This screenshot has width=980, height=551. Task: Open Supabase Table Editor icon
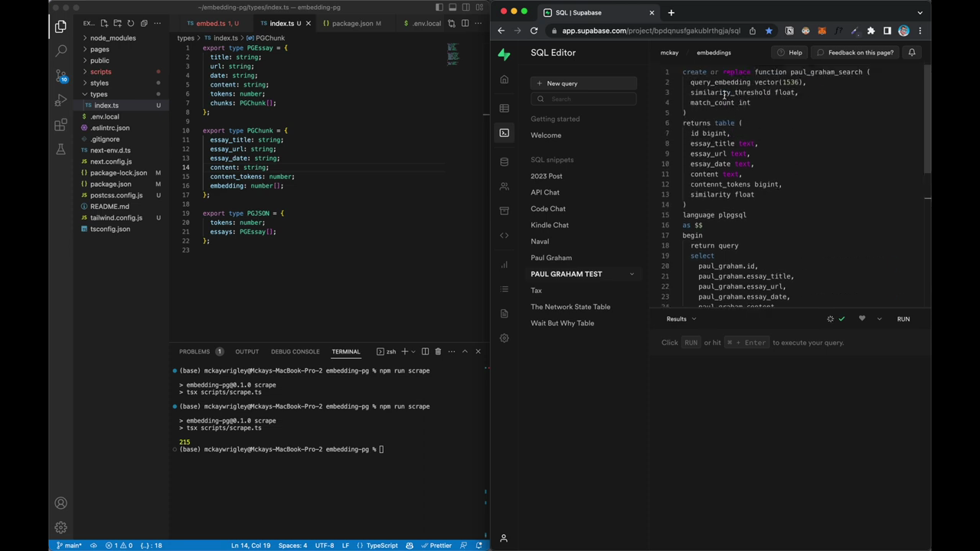click(x=504, y=108)
